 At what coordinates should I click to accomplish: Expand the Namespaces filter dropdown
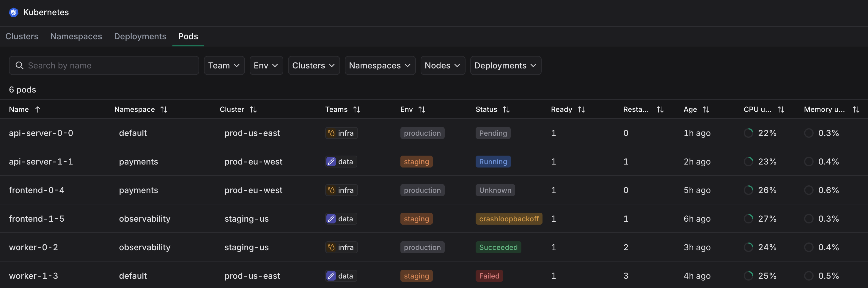click(x=380, y=65)
